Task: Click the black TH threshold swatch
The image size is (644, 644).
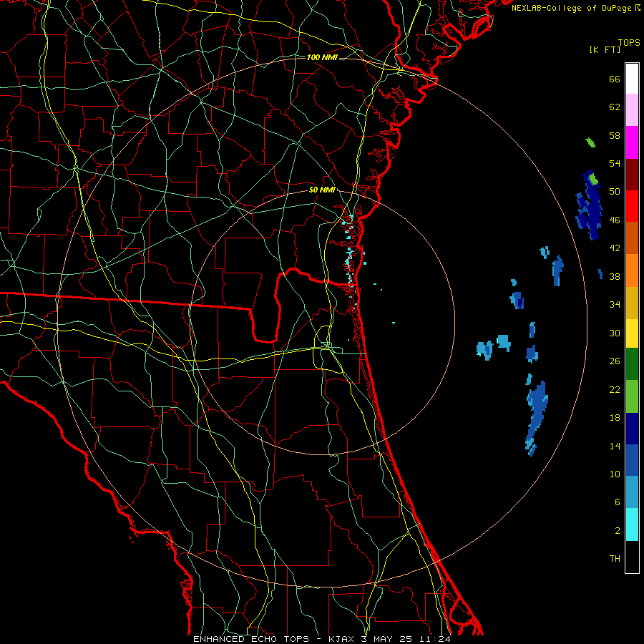Action: click(x=632, y=557)
